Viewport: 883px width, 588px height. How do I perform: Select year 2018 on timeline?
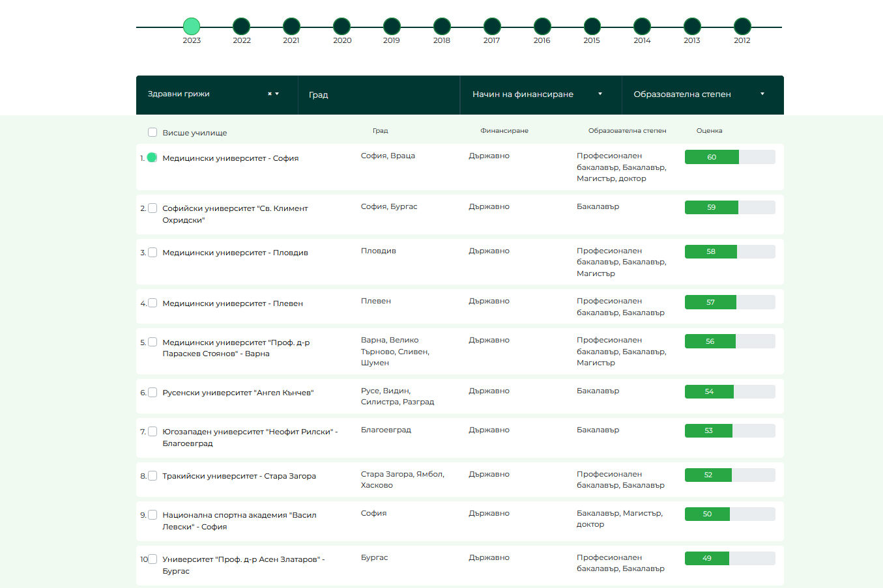tap(442, 26)
